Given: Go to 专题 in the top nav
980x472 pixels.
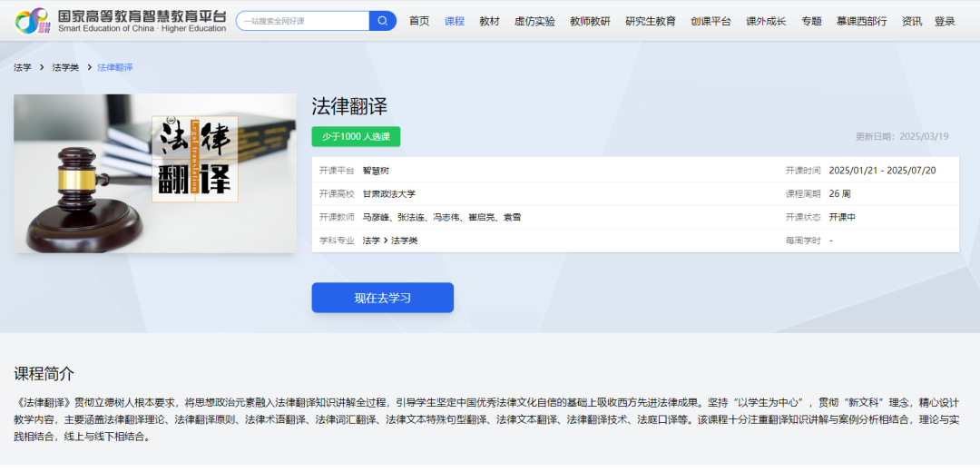Looking at the screenshot, I should tap(811, 21).
